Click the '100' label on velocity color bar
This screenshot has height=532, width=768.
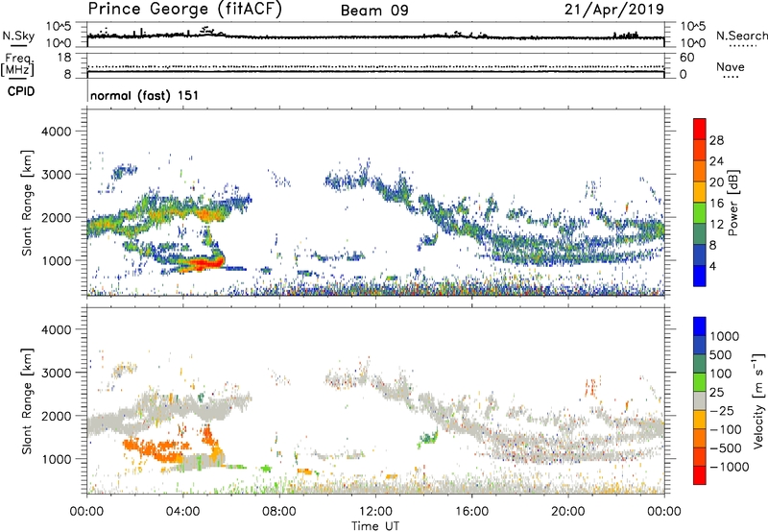[722, 374]
